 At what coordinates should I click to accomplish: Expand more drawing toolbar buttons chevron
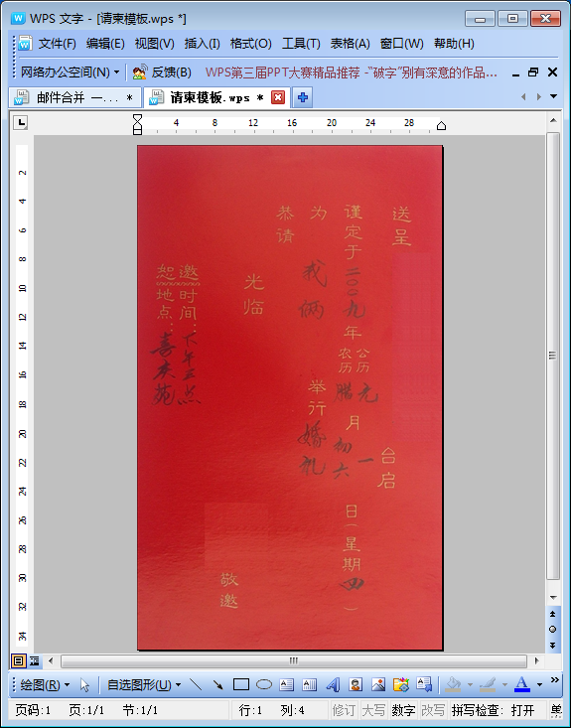555,680
